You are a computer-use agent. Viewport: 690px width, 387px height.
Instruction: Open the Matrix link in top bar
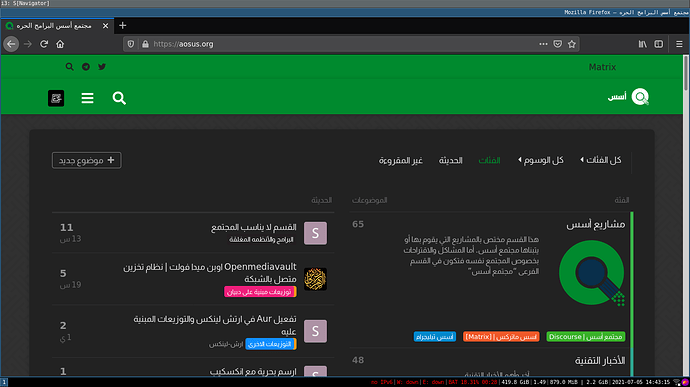pos(602,67)
